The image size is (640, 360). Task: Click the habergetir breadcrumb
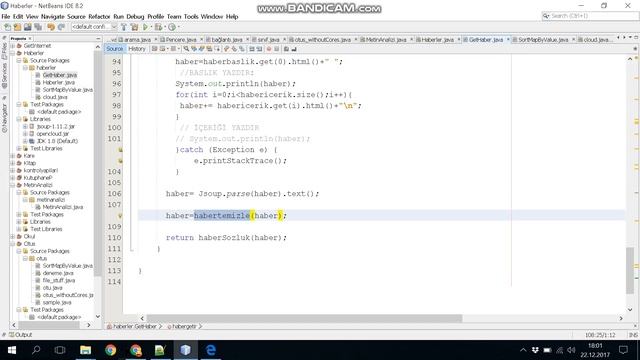click(x=184, y=327)
